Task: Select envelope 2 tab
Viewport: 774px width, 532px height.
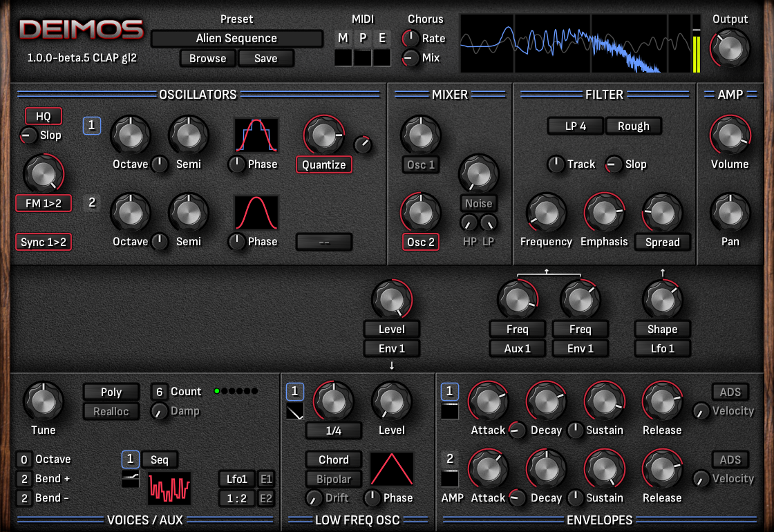Action: pos(450,459)
